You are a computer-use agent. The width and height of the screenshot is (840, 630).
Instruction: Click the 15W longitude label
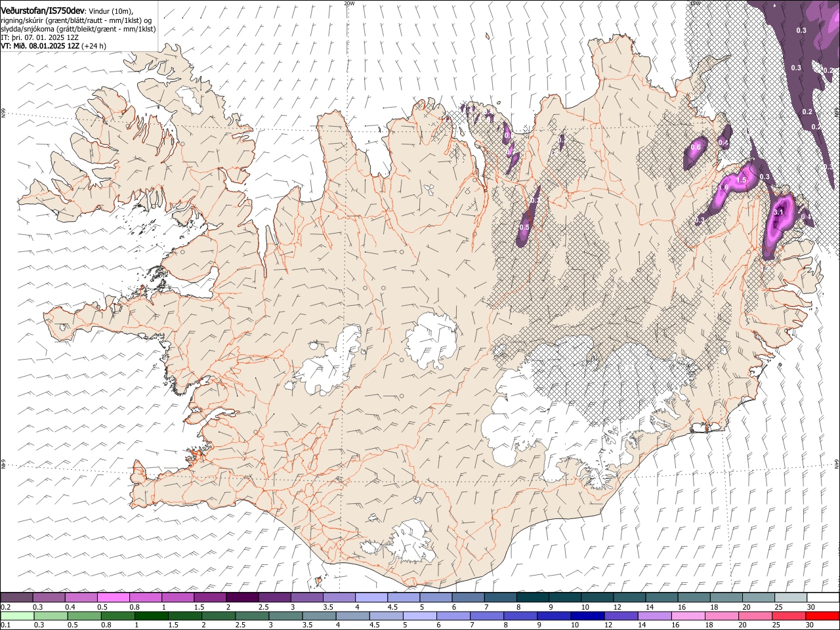[x=696, y=3]
